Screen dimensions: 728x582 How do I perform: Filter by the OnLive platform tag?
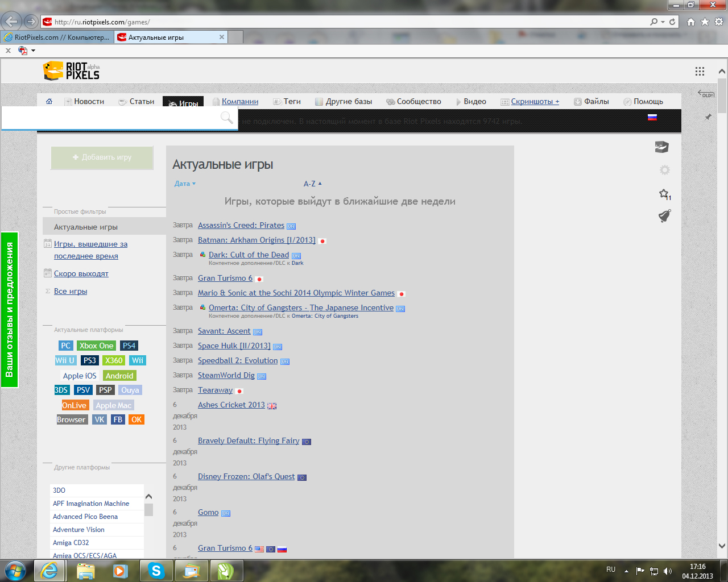pos(75,405)
